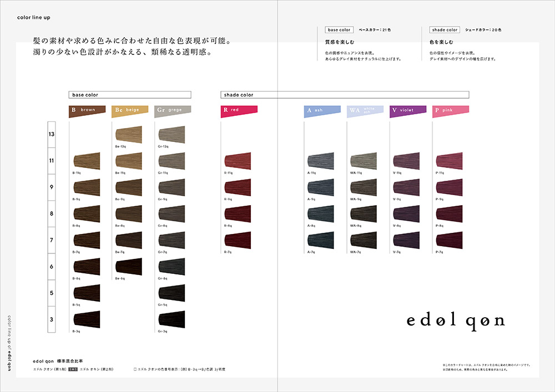This screenshot has height=392, width=555.
Task: Click the shade color legend box
Action: click(x=445, y=30)
